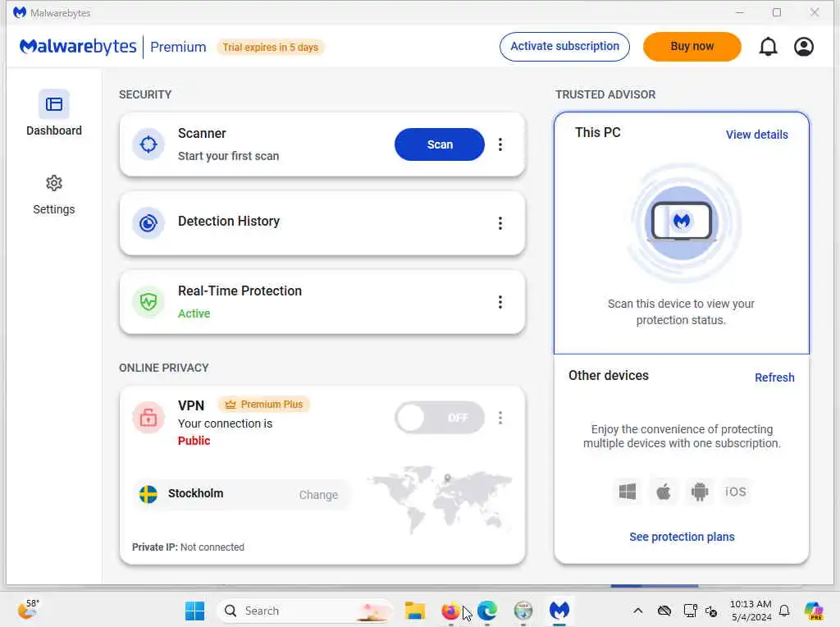Image resolution: width=840 pixels, height=627 pixels.
Task: Click the Premium Plus crown badge
Action: (x=263, y=404)
